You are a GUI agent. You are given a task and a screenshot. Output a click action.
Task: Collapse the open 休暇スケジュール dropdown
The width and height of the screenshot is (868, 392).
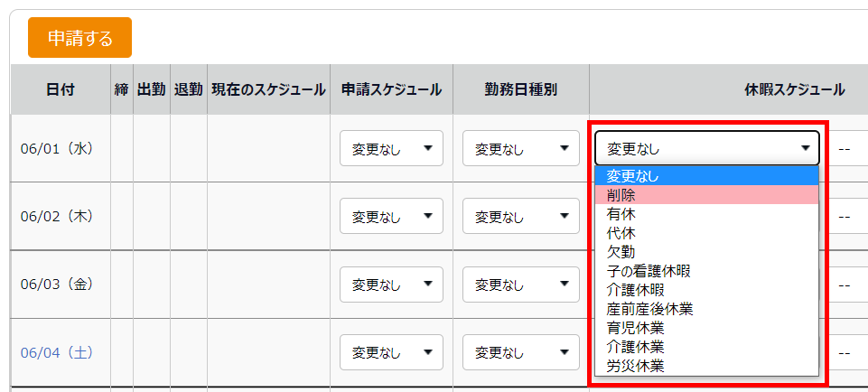[706, 148]
